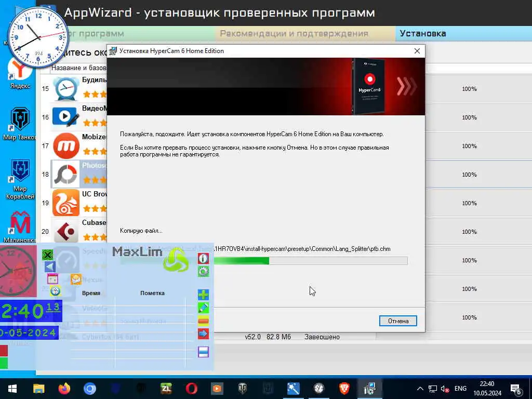Image resolution: width=532 pixels, height=399 pixels.
Task: Click the Mobizen app icon in row 17
Action: point(66,146)
